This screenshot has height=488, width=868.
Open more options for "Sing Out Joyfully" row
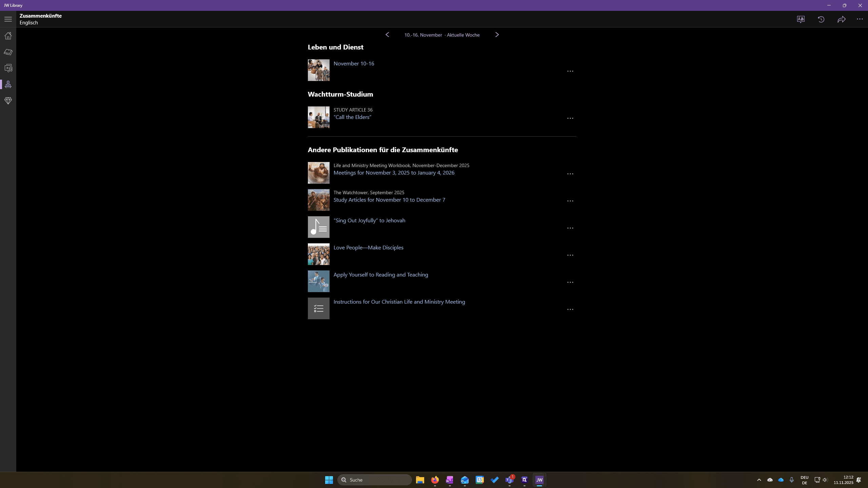pyautogui.click(x=570, y=228)
